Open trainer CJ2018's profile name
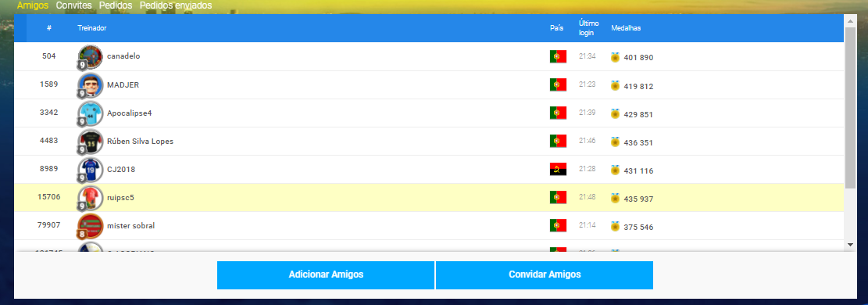 click(121, 170)
